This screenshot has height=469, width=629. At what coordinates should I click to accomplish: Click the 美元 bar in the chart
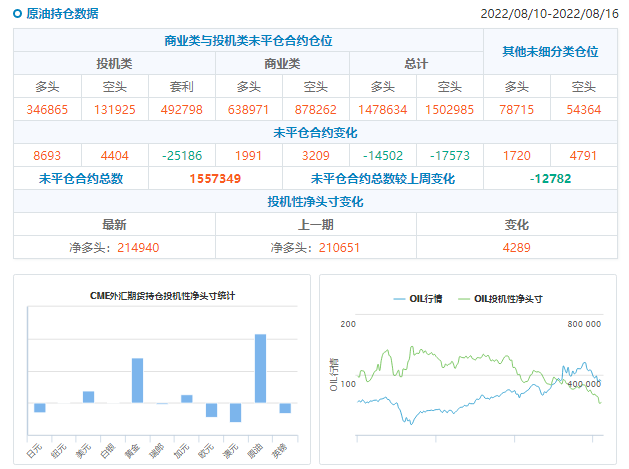tap(88, 397)
